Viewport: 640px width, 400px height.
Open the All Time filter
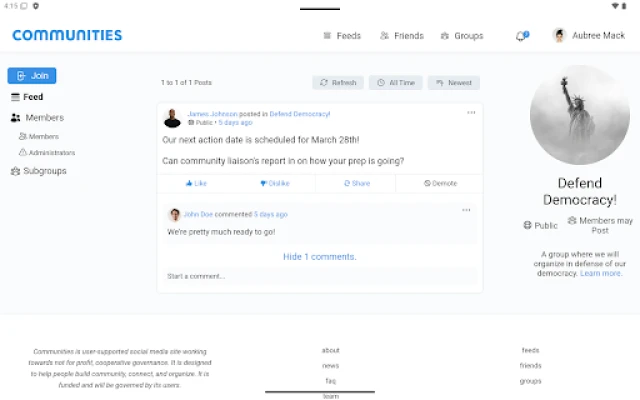tap(395, 83)
